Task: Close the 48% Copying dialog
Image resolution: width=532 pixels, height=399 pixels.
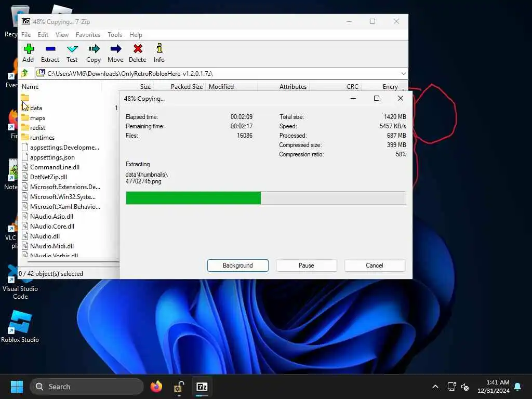Action: [x=401, y=98]
